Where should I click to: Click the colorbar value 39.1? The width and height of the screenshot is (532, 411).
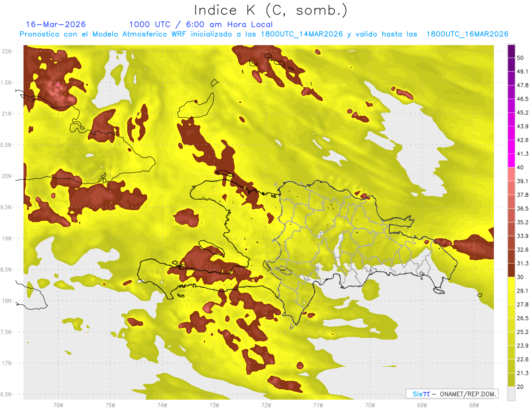click(x=523, y=181)
